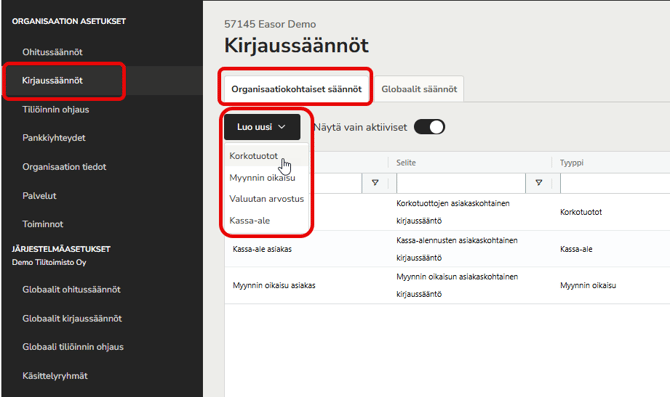Click the Myynnin oikaisu type cell

click(588, 285)
